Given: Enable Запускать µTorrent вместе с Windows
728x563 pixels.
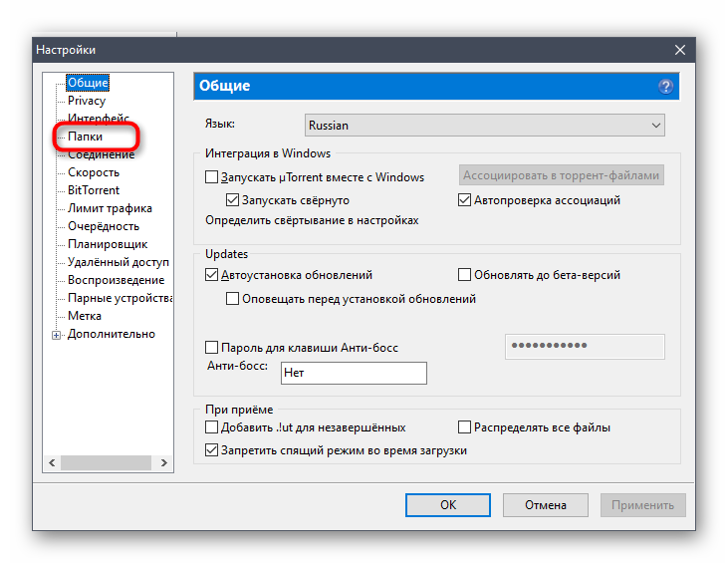Looking at the screenshot, I should click(212, 177).
